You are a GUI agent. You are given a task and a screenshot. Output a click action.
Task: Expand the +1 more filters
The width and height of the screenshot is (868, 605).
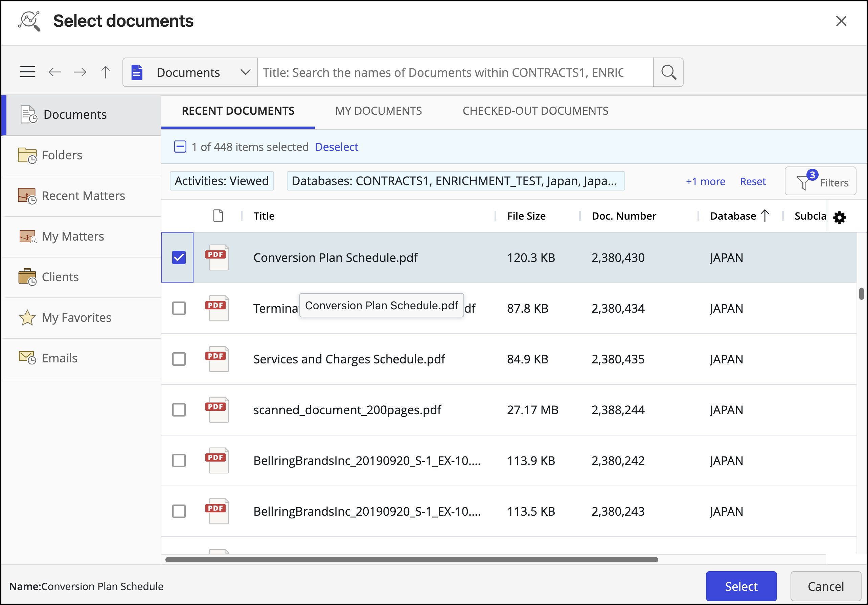click(705, 181)
